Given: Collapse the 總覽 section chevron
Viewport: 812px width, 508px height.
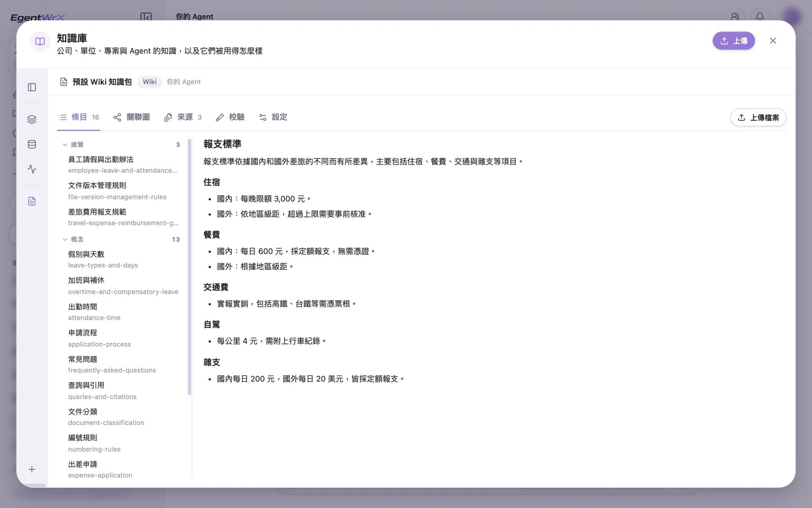Looking at the screenshot, I should [65, 145].
